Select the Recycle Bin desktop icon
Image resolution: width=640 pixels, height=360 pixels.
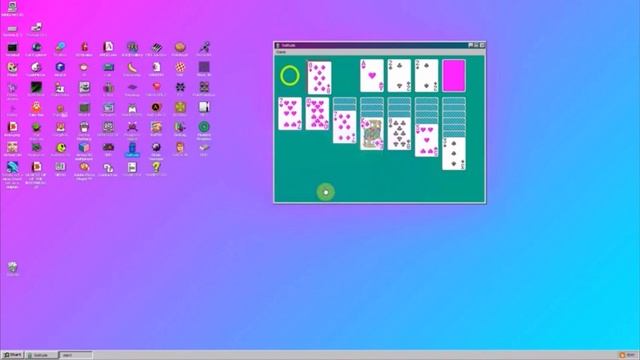click(12, 269)
